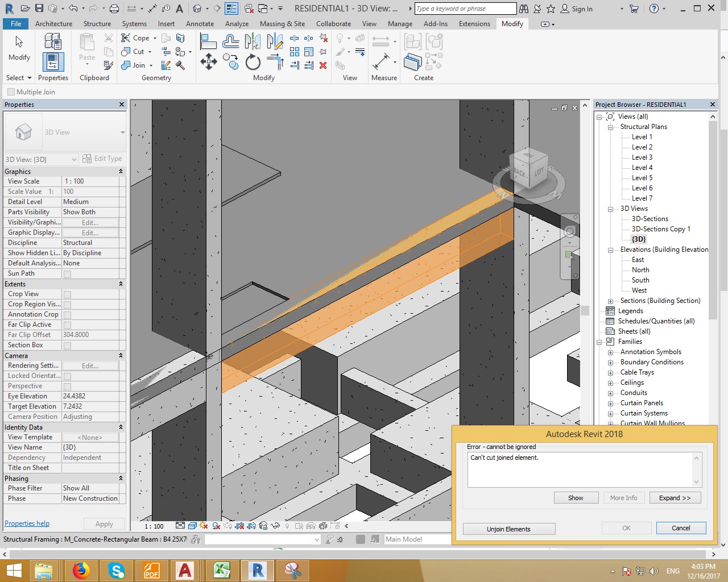Click the red Delete icon in ribbon
The height and width of the screenshot is (582, 728).
(323, 65)
